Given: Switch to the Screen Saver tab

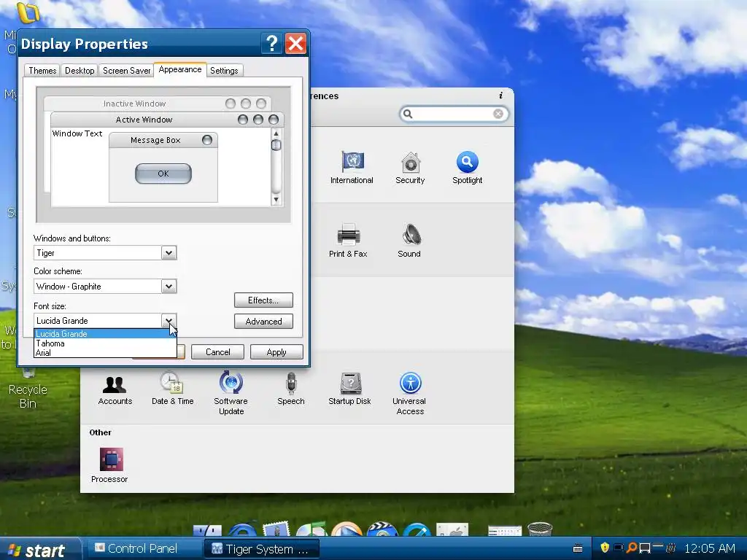Looking at the screenshot, I should click(126, 71).
